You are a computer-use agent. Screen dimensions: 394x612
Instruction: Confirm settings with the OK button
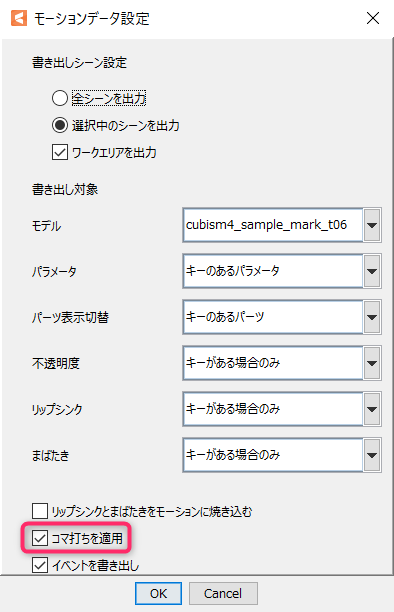(159, 594)
